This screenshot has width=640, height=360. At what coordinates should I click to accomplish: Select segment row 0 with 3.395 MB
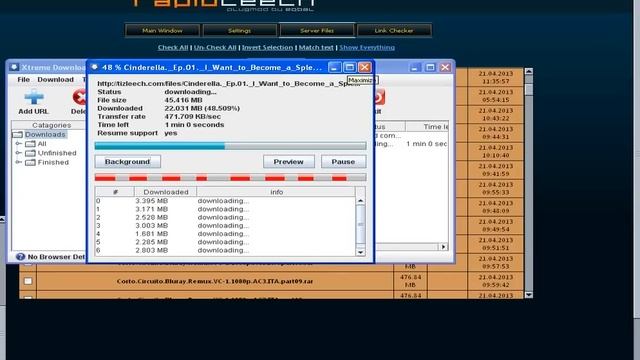point(225,201)
